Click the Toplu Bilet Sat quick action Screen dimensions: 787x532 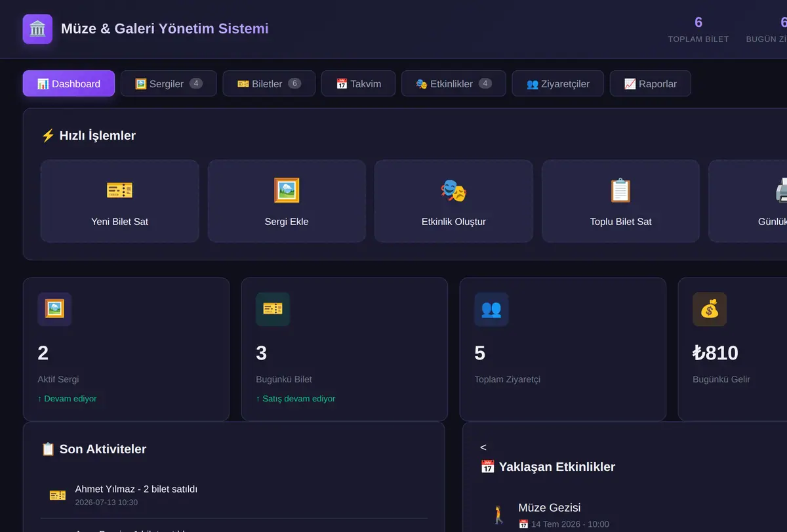(620, 201)
